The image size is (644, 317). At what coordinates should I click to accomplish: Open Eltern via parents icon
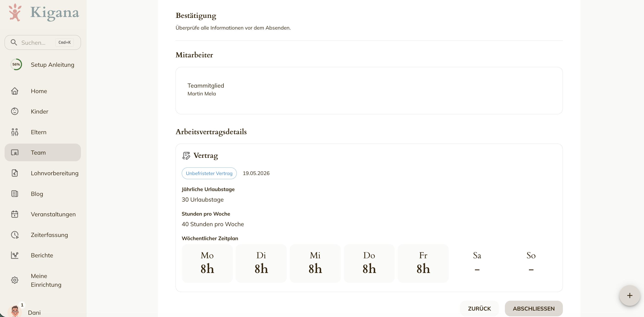coord(15,132)
